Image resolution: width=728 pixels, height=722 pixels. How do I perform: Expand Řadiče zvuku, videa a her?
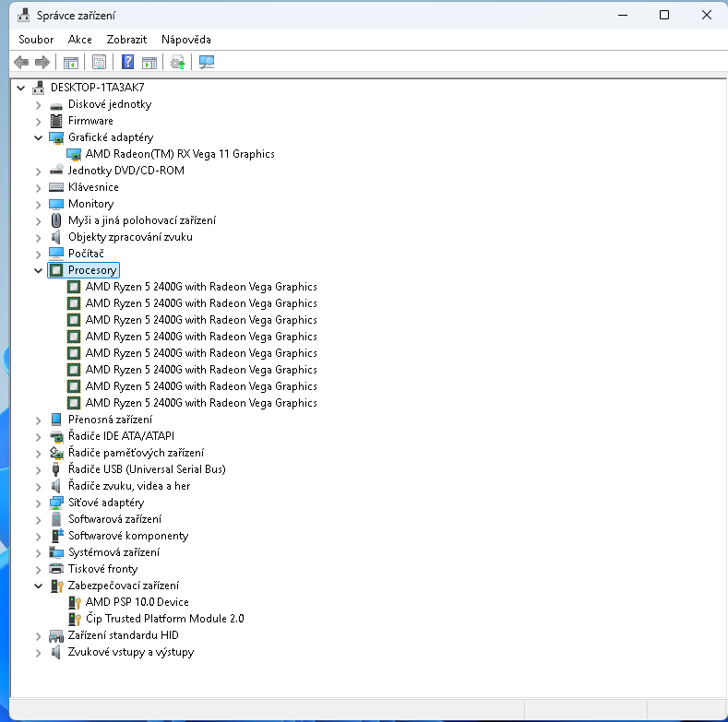coord(38,486)
